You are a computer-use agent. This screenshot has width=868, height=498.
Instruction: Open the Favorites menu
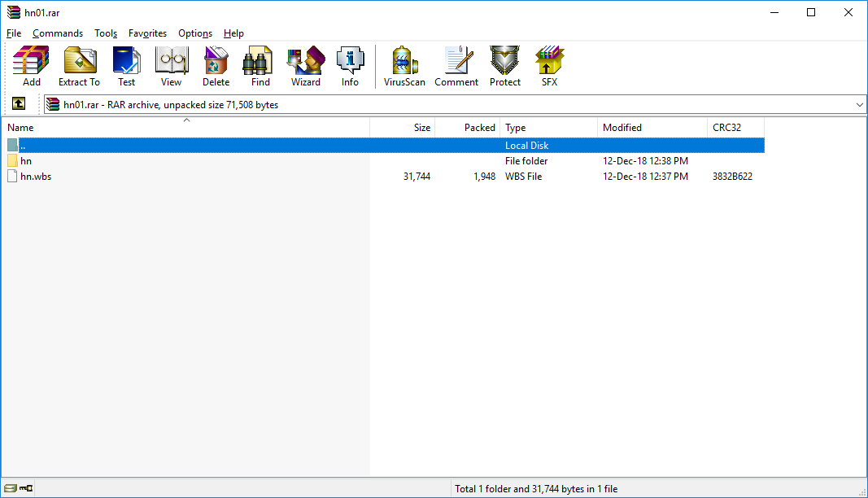147,33
